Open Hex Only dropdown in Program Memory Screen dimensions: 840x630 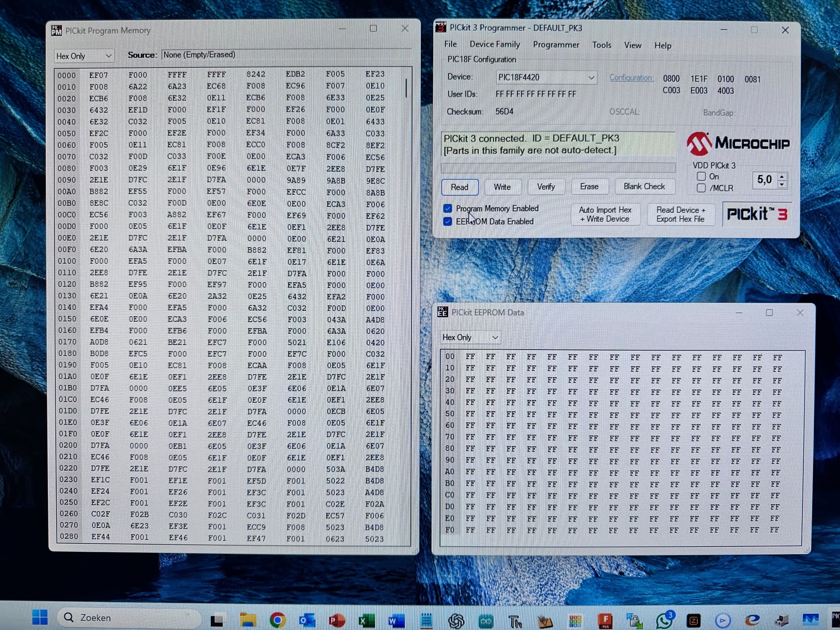(84, 56)
